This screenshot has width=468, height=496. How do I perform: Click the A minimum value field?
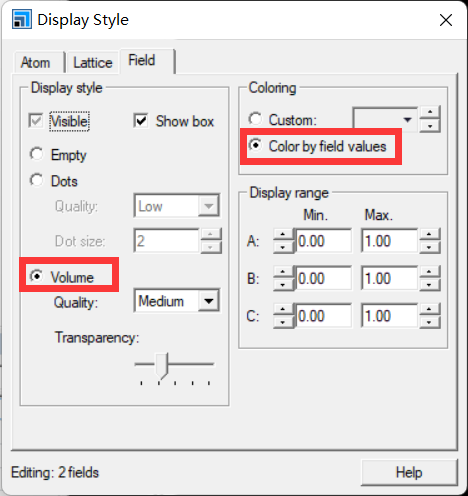coord(322,241)
